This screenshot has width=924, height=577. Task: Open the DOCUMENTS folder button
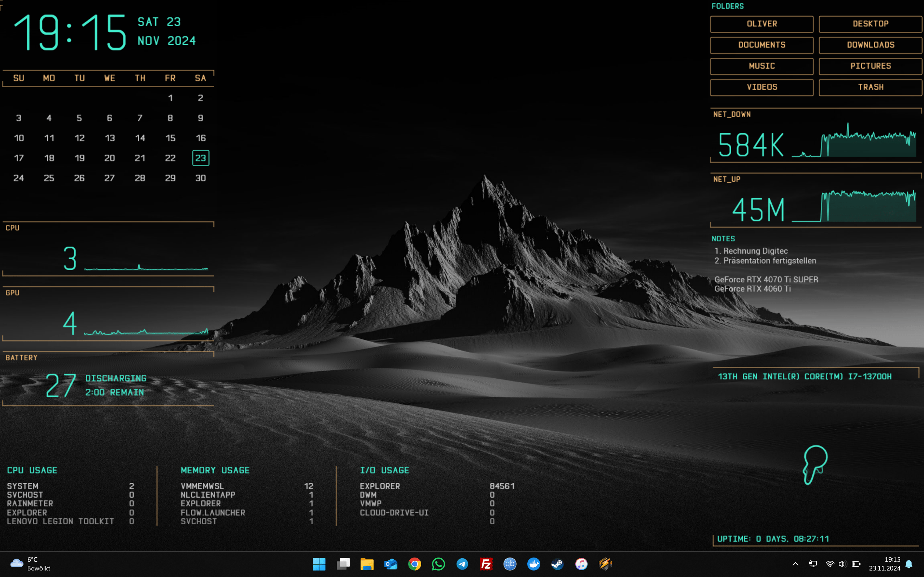coord(761,45)
